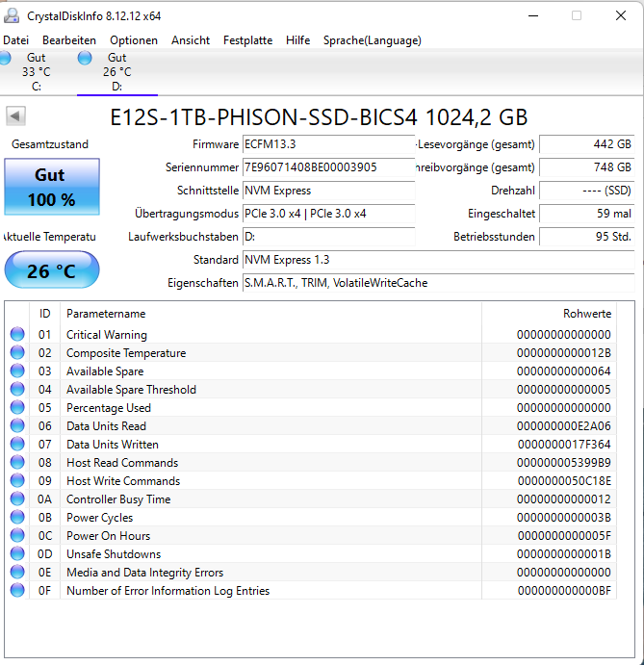
Task: Select the Critical Warning parameter name
Action: tap(107, 335)
